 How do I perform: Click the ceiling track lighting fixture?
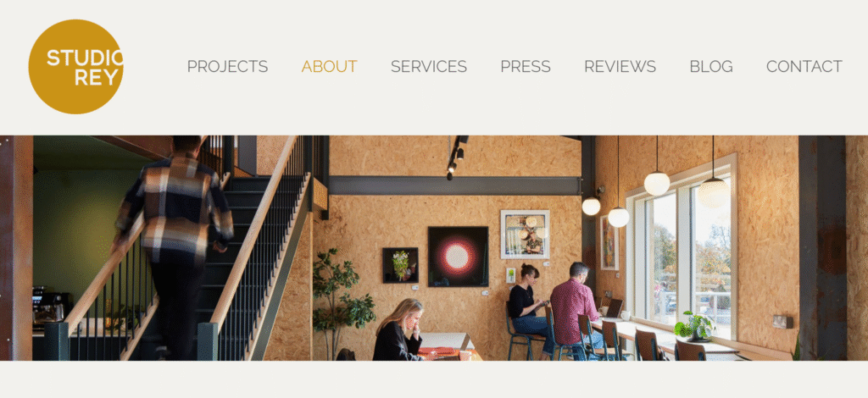pyautogui.click(x=457, y=157)
